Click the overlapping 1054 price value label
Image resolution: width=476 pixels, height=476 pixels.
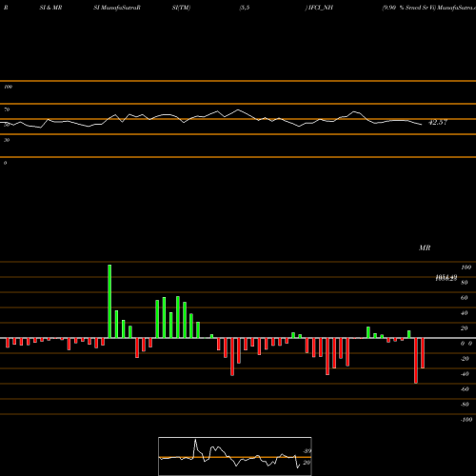coord(446,278)
